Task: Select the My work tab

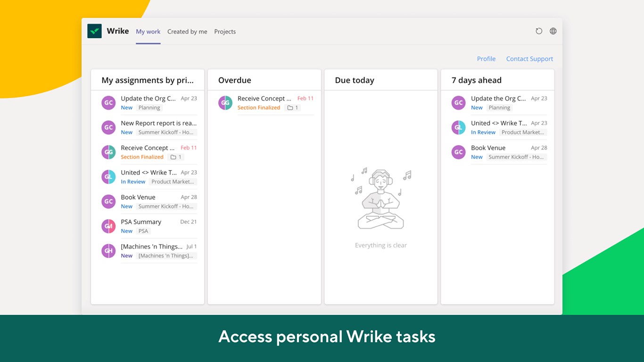Action: coord(148,32)
